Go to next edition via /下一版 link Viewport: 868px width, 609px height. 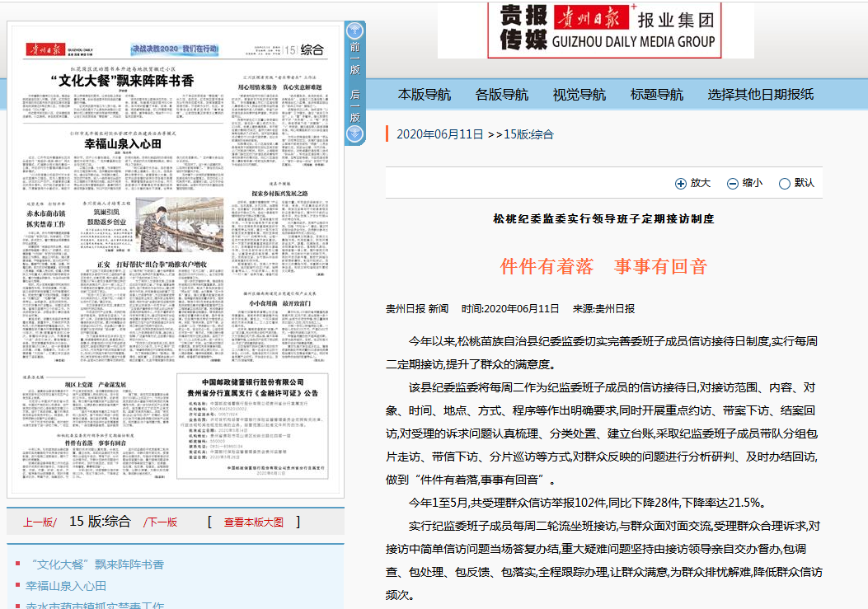click(161, 522)
